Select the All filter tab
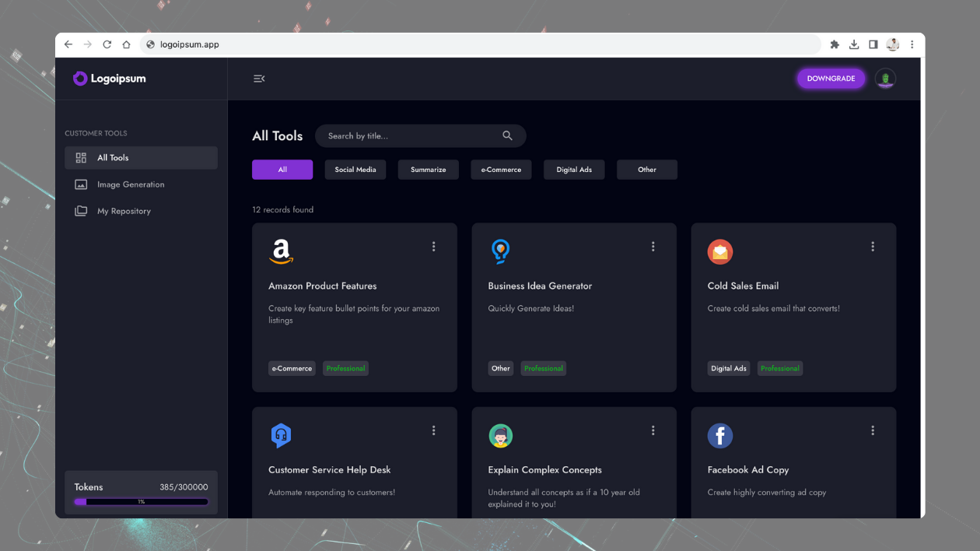Viewport: 980px width, 551px height. 282,170
